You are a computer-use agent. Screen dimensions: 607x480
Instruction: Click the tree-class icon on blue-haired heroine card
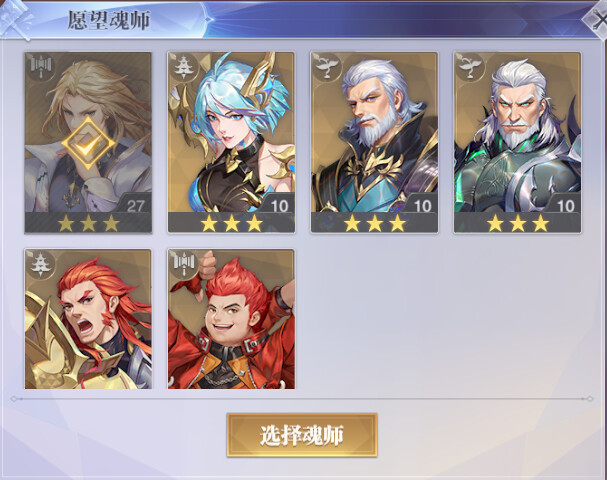point(184,67)
